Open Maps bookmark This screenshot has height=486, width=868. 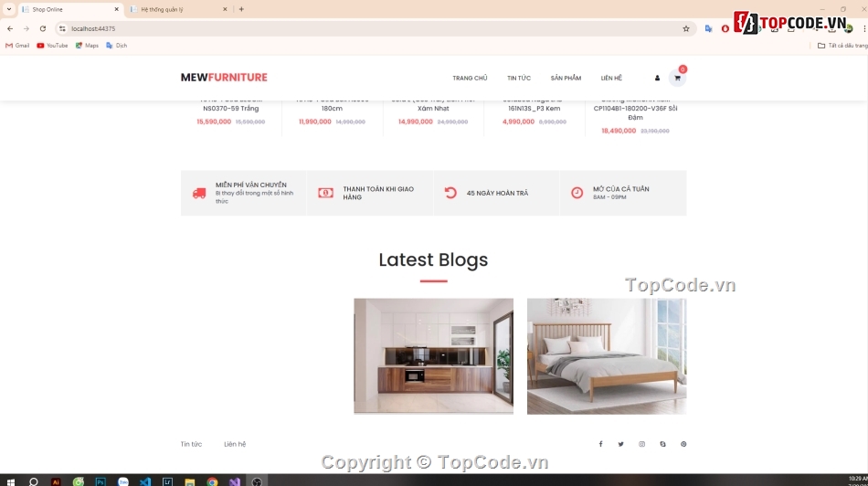[x=87, y=46]
